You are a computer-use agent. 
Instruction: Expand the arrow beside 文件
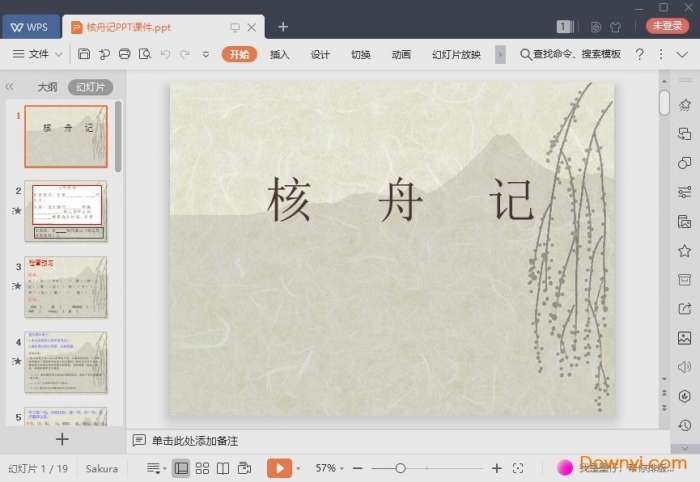58,54
